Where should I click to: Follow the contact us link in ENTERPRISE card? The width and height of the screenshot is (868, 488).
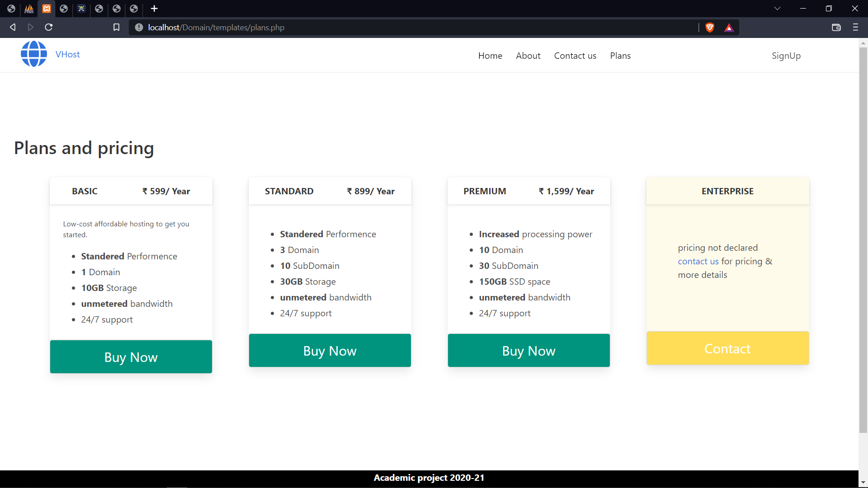[698, 261]
